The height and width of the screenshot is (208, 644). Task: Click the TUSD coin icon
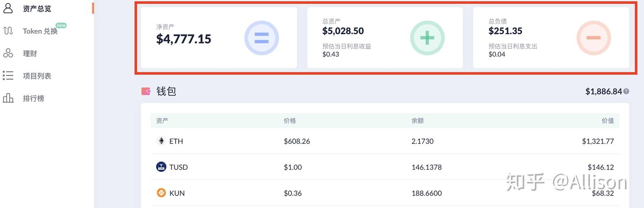pos(161,167)
